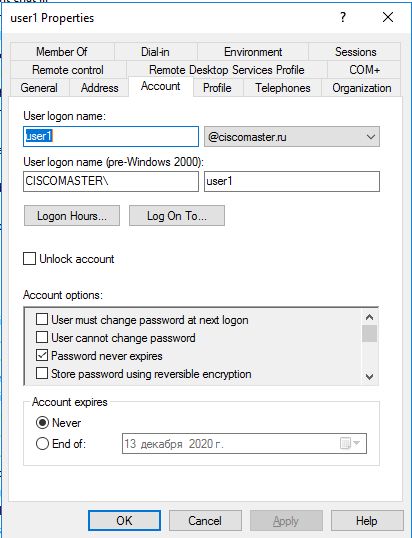Click the pre-Windows 2000 user1 field

[x=292, y=181]
